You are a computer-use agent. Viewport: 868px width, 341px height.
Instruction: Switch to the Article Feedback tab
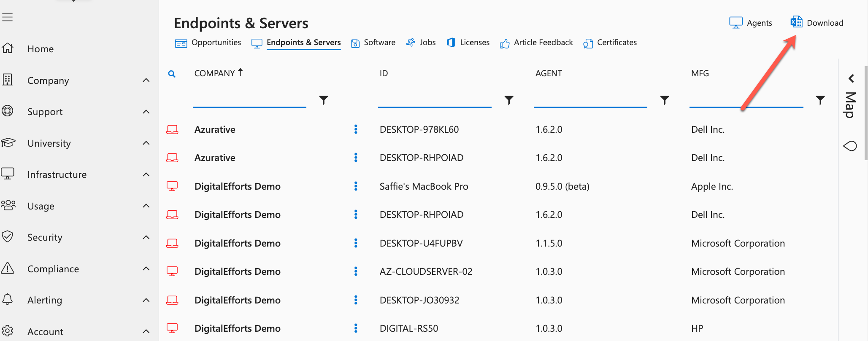(x=536, y=43)
